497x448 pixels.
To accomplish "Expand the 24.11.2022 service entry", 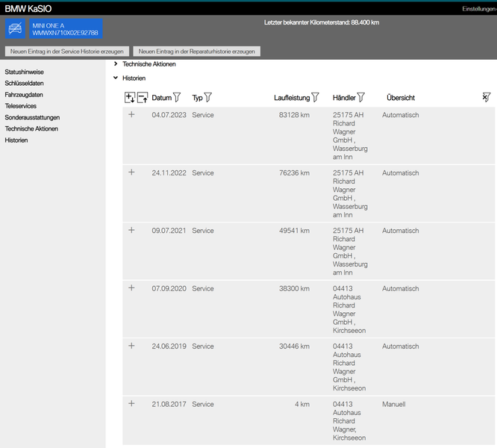I will tap(131, 172).
